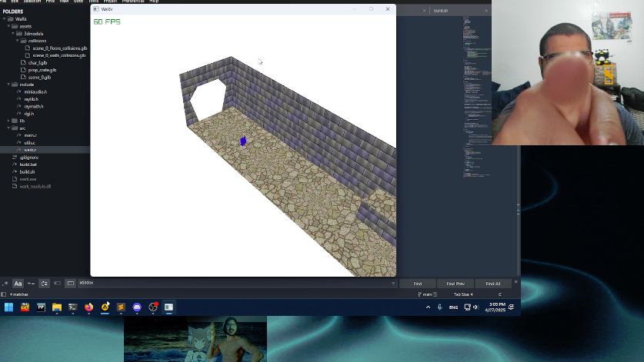Toggle regular expression search in find panel

(5, 283)
